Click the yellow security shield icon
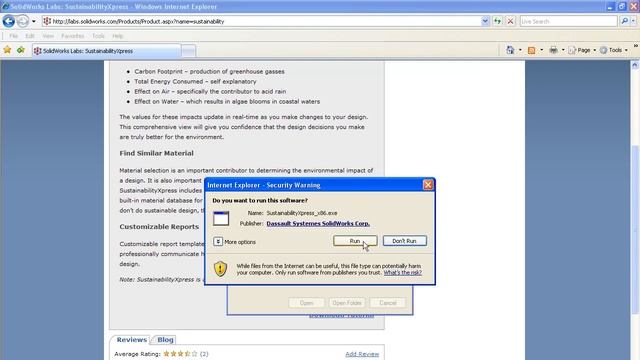This screenshot has width=640, height=360. click(x=220, y=269)
